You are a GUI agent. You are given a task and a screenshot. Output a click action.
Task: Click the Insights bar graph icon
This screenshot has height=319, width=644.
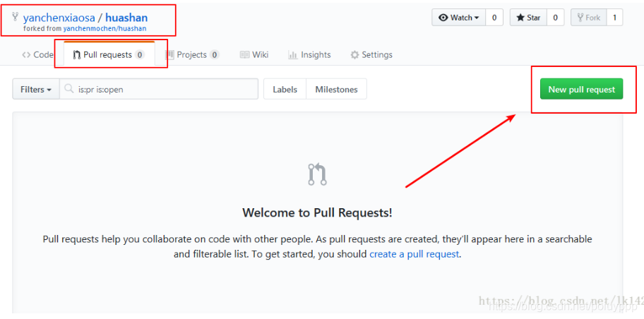coord(293,55)
